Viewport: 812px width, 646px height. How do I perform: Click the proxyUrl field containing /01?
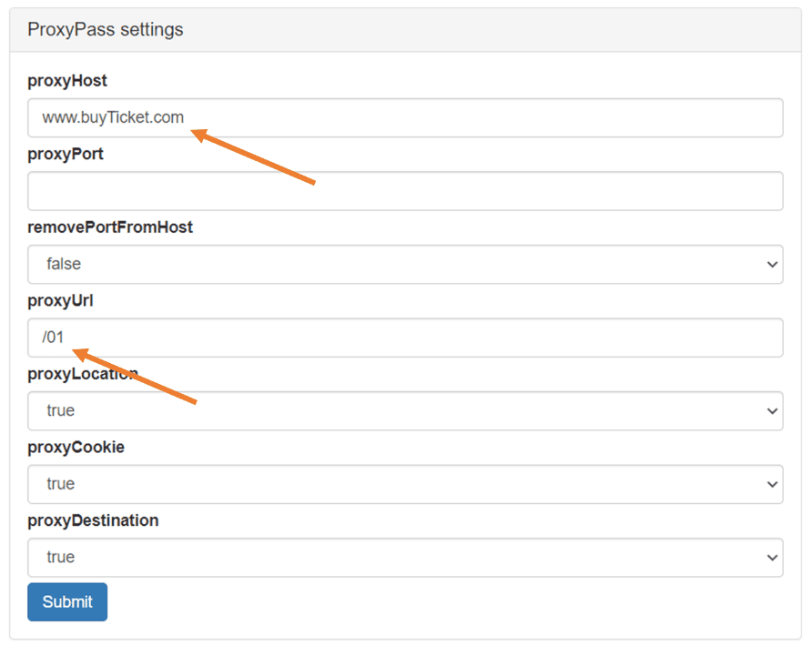(405, 338)
